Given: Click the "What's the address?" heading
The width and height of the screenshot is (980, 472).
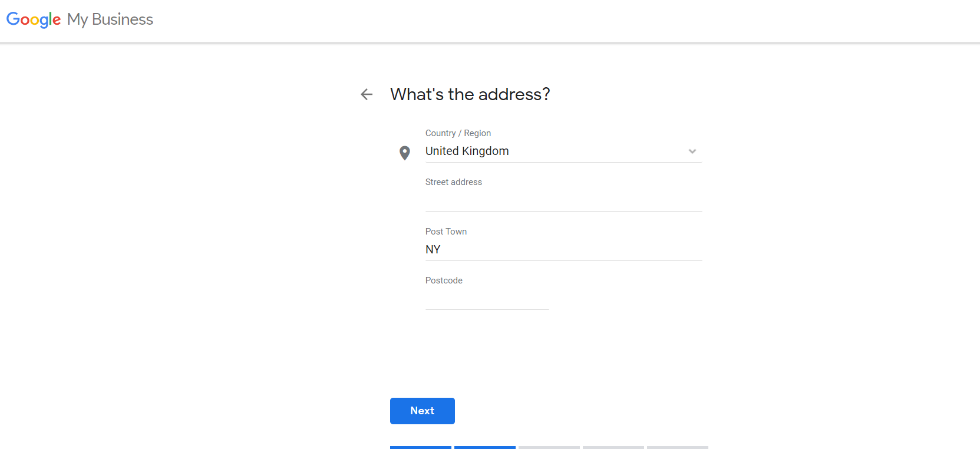Looking at the screenshot, I should click(470, 94).
